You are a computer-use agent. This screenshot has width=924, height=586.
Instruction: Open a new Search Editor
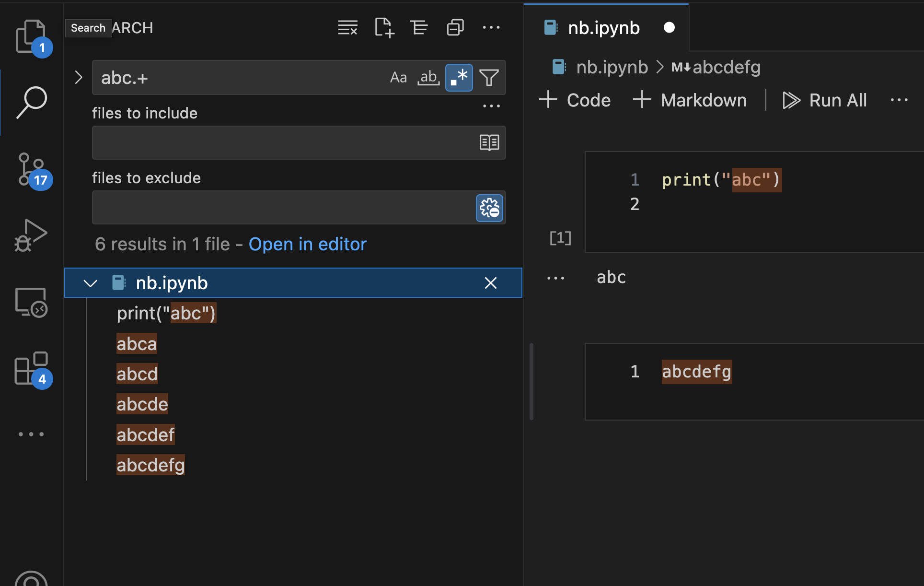(x=384, y=27)
